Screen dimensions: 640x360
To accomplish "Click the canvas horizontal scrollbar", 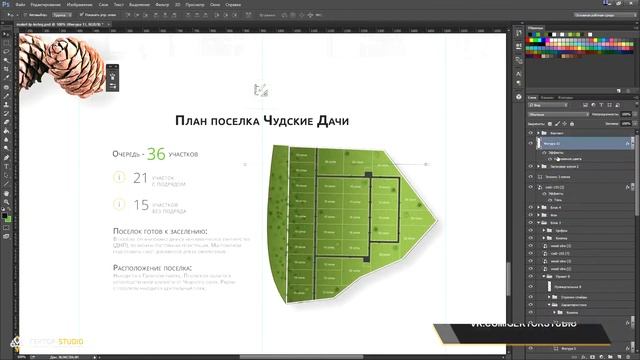I will [x=302, y=357].
